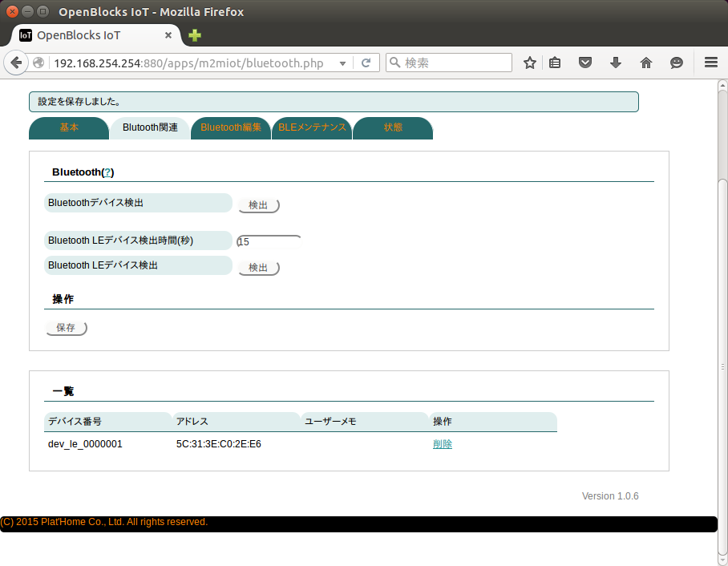This screenshot has width=728, height=566.
Task: Click 削除 link for dev_le_0000001
Action: [x=443, y=444]
